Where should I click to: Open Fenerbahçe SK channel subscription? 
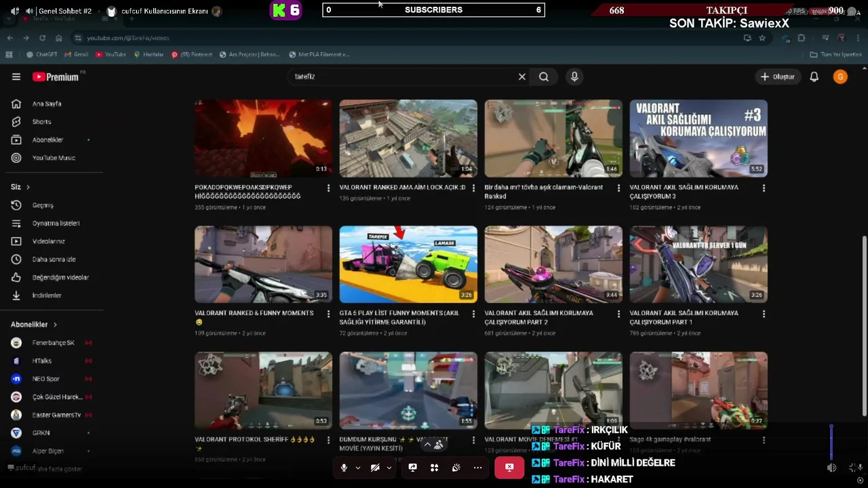[x=52, y=343]
